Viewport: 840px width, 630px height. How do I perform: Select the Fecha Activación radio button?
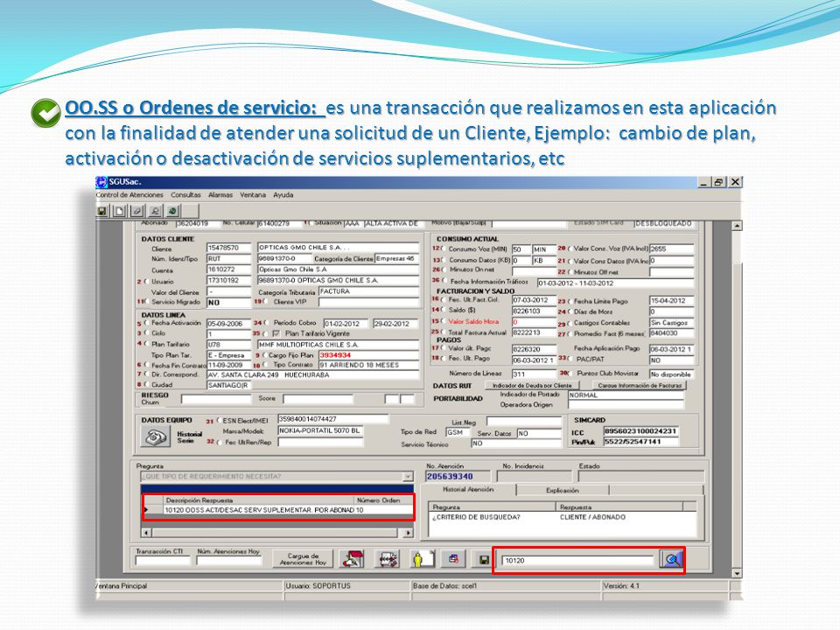(x=146, y=323)
